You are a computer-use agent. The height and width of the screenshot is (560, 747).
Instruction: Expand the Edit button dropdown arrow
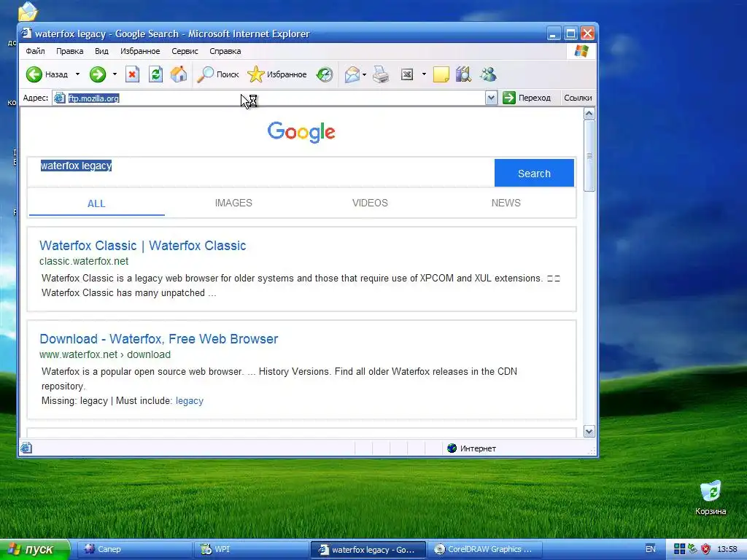click(424, 74)
